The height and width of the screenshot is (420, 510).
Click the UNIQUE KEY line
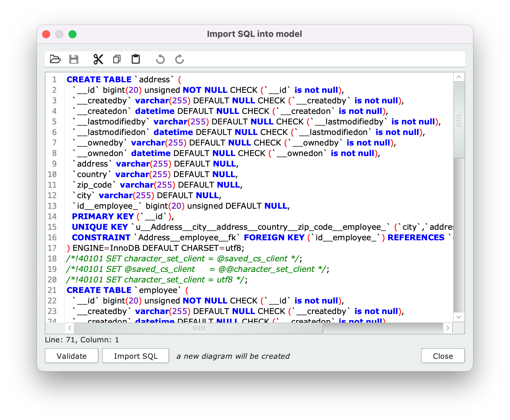tap(263, 227)
